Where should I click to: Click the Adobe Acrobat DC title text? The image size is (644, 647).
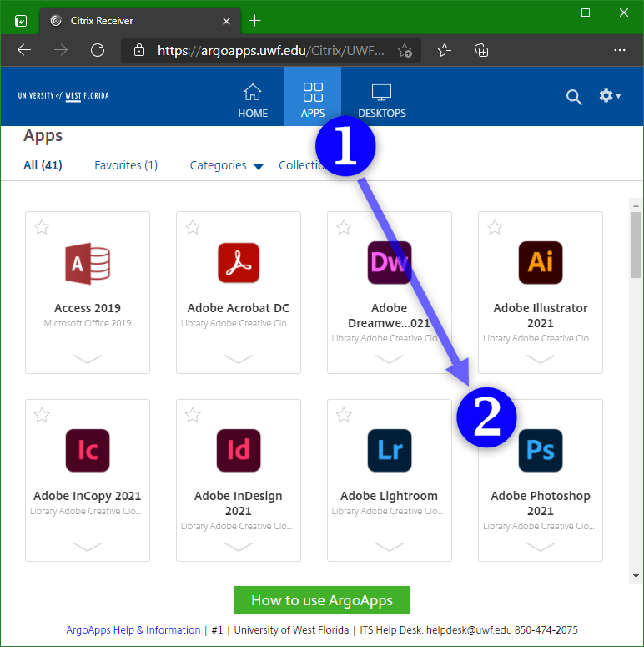click(239, 308)
